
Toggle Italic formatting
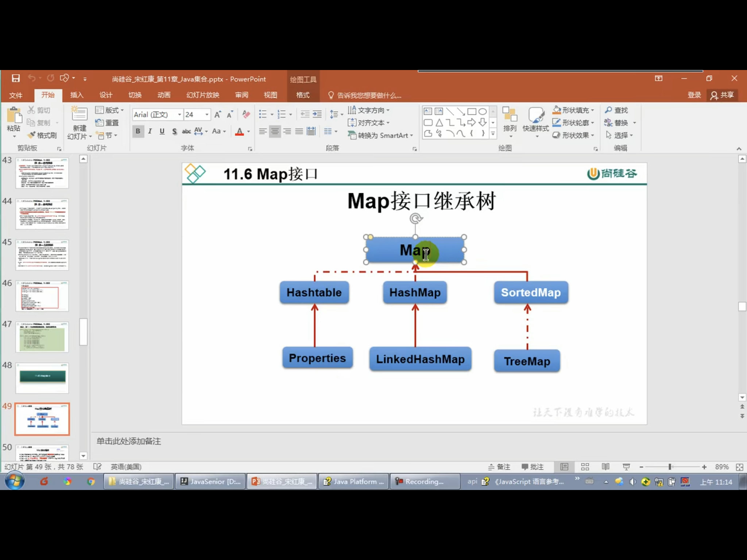pos(150,131)
